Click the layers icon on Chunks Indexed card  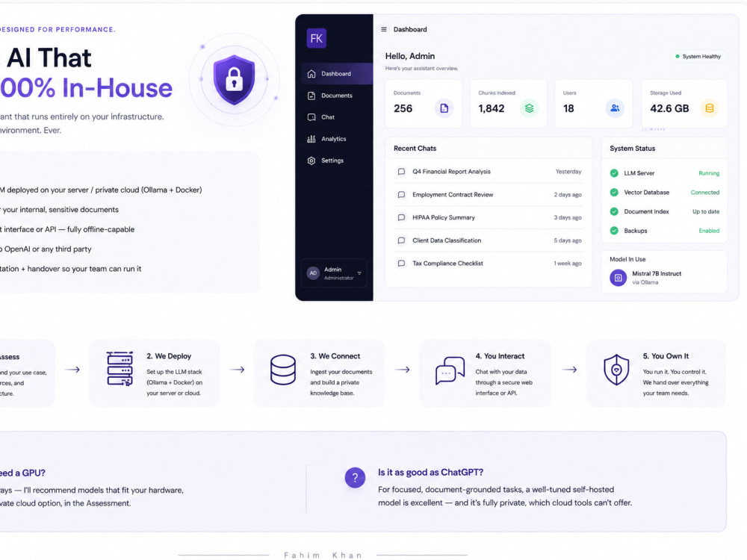(529, 108)
